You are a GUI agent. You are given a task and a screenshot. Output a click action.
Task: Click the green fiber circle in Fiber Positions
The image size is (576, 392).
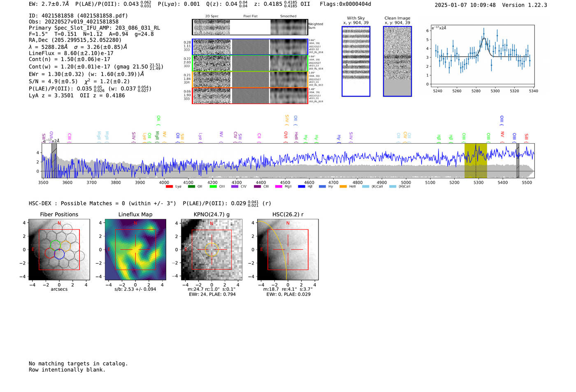click(55, 245)
